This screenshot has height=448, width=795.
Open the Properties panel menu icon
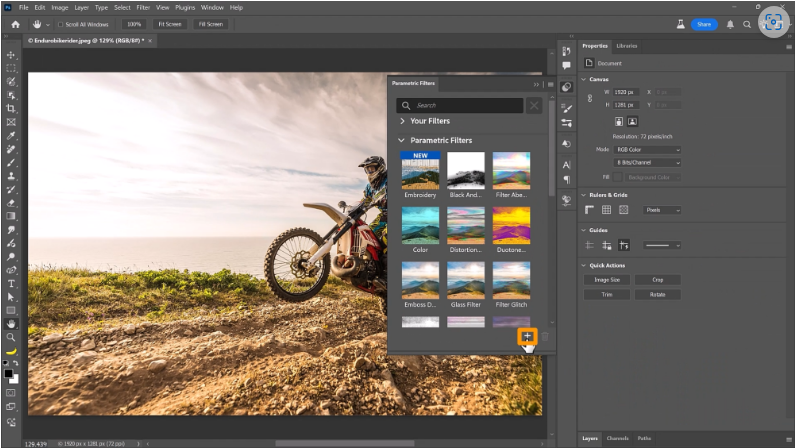(x=789, y=47)
